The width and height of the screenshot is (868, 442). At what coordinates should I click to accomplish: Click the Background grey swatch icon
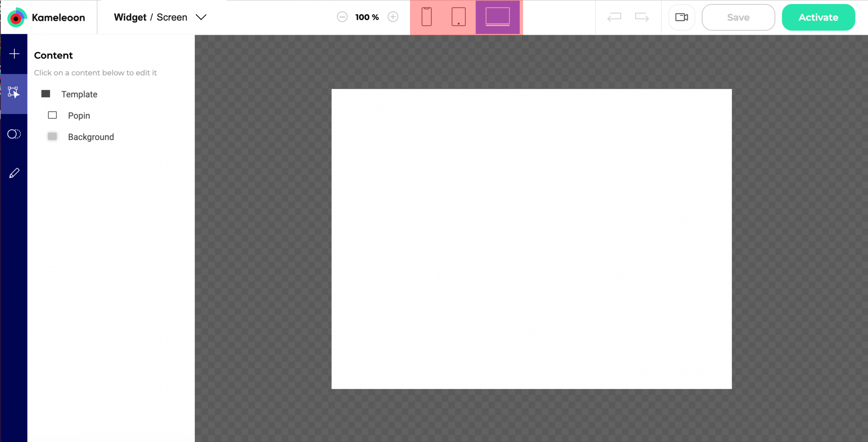(x=52, y=136)
